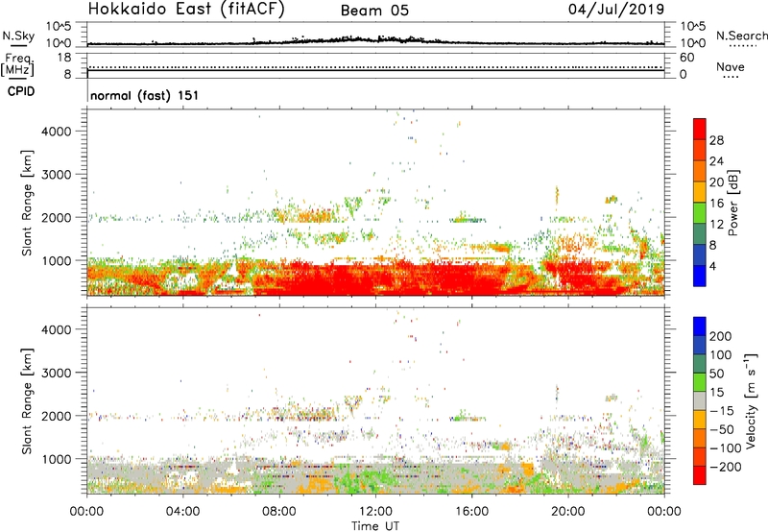Click the velocity panel 'Slant Range [km]' label

[27, 401]
